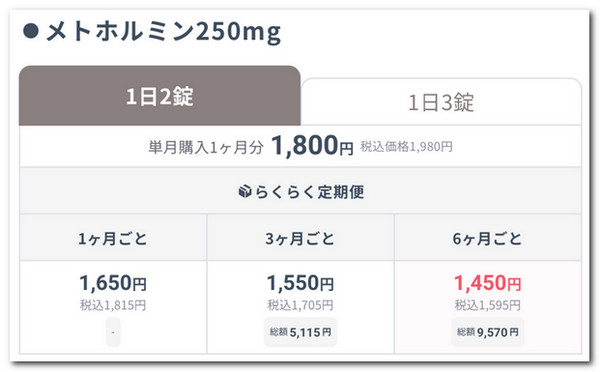Click the 税込1,595円 text

pos(488,305)
